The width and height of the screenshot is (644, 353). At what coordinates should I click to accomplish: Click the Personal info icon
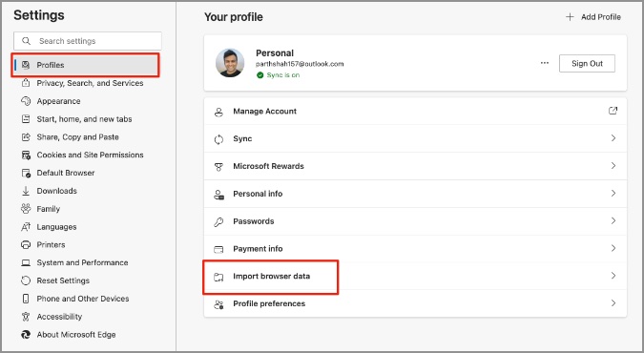(x=218, y=195)
